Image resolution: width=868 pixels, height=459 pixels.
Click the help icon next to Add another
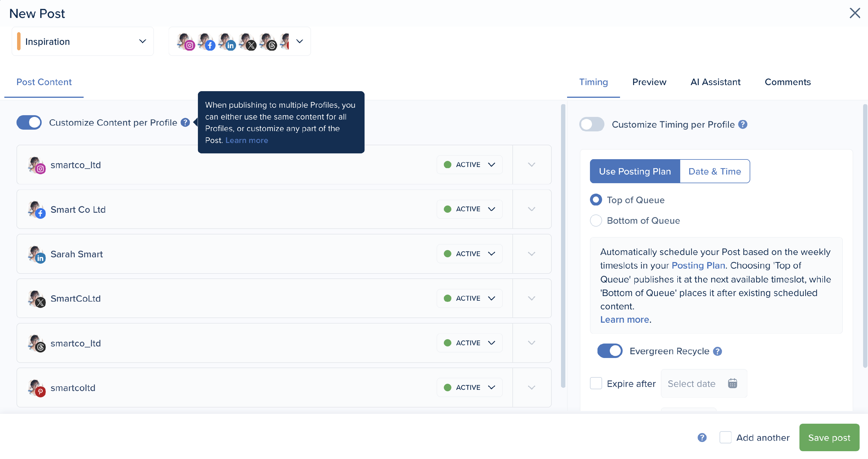(x=702, y=437)
